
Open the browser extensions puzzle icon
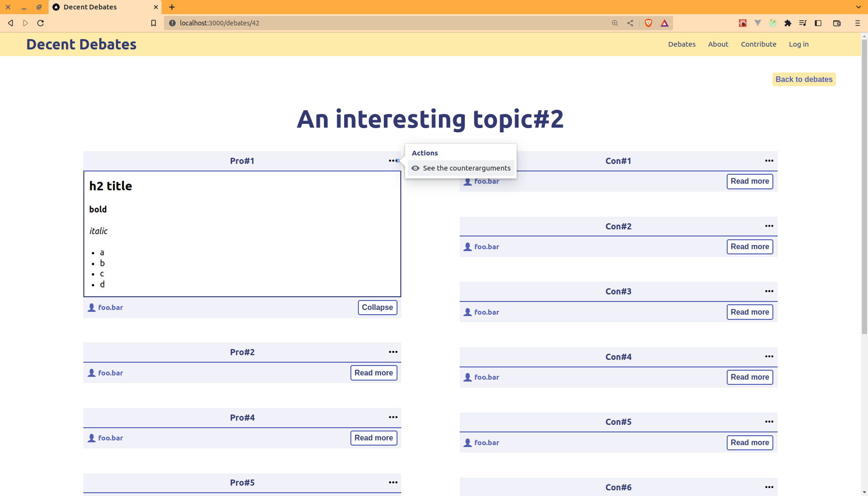coord(788,23)
